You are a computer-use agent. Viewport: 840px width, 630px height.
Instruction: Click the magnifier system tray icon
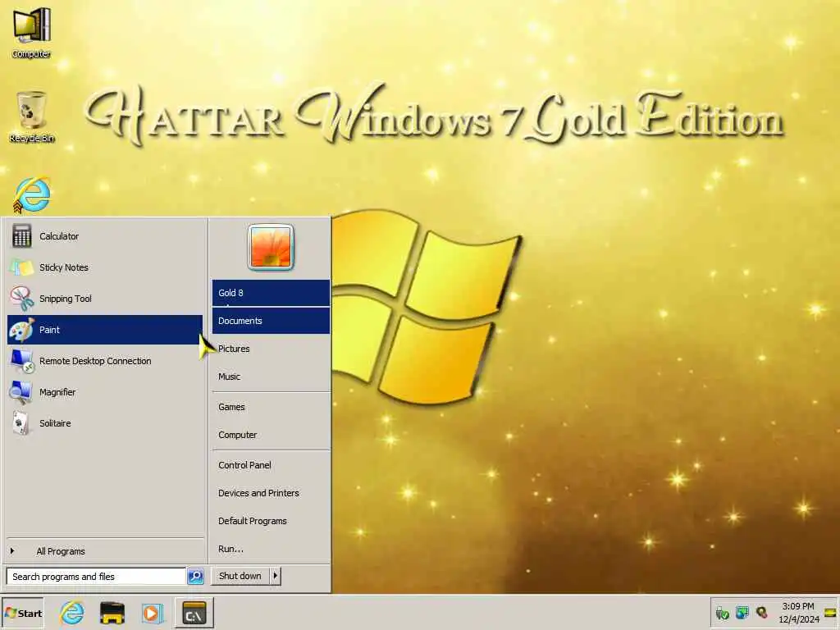point(762,612)
